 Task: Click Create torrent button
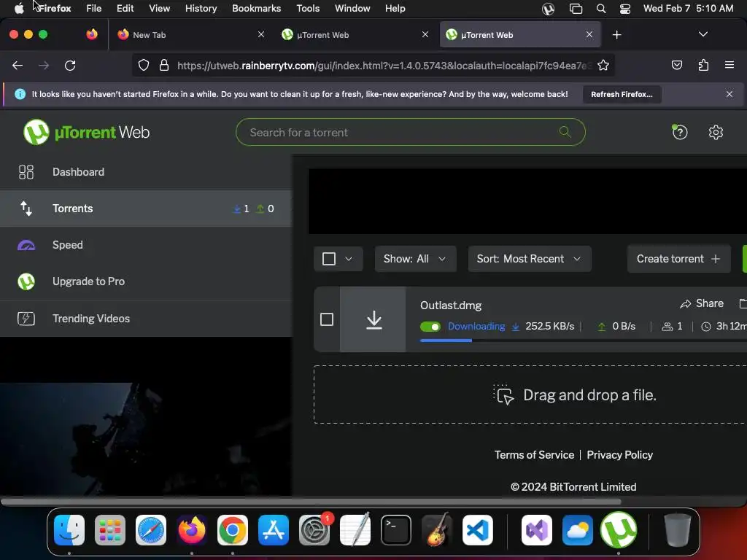[x=678, y=259]
